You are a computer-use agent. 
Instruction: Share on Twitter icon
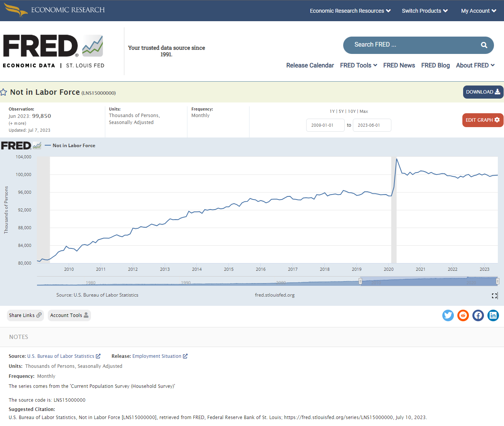point(448,315)
